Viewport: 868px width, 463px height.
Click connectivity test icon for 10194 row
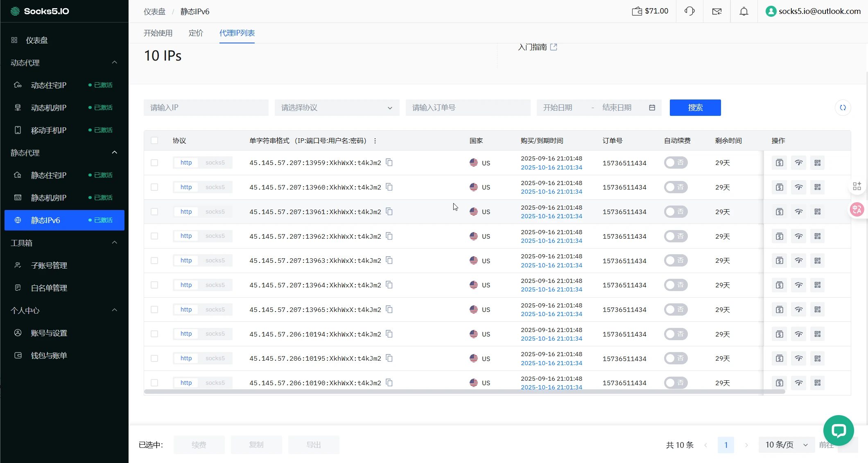pos(798,334)
